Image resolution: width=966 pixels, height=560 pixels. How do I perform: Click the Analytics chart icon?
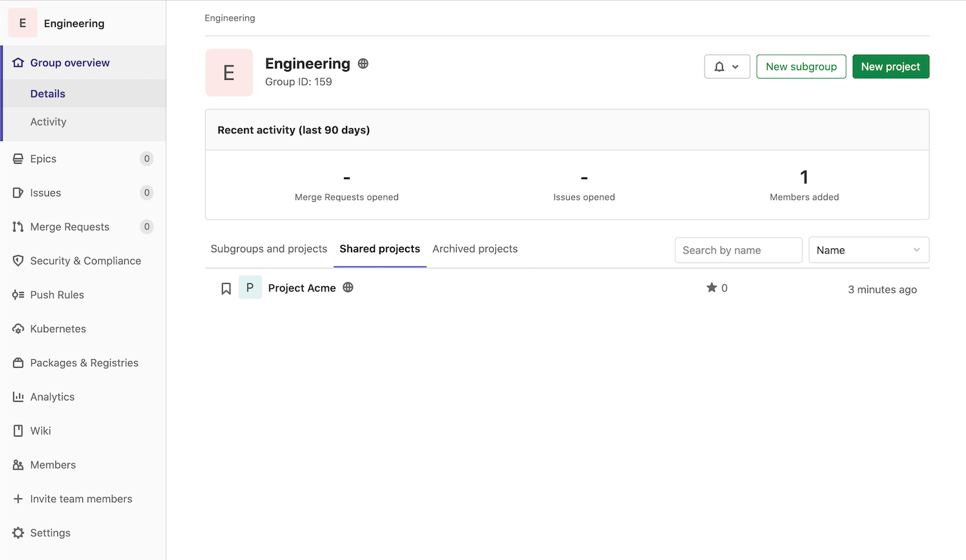(18, 397)
